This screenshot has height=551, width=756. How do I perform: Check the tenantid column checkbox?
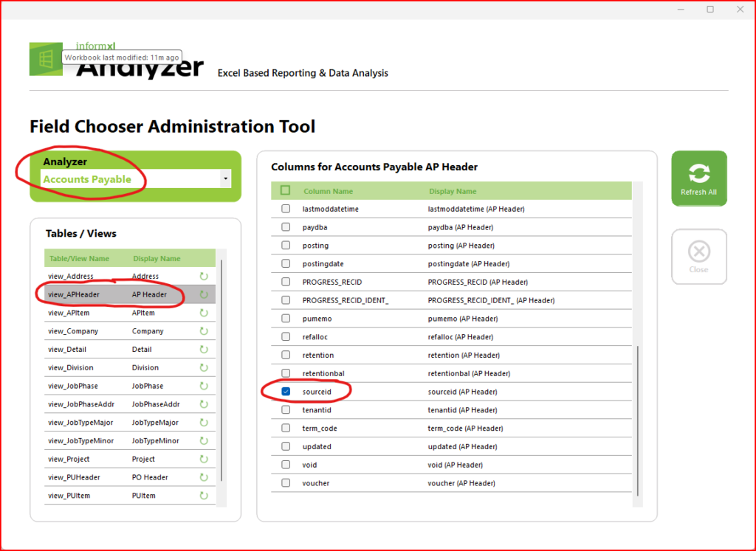(286, 410)
